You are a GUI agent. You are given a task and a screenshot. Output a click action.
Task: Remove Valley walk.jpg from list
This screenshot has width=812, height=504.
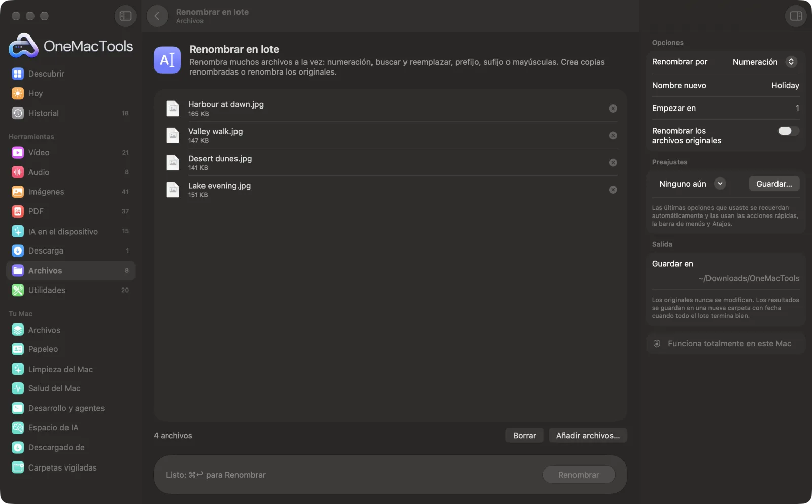pos(613,136)
